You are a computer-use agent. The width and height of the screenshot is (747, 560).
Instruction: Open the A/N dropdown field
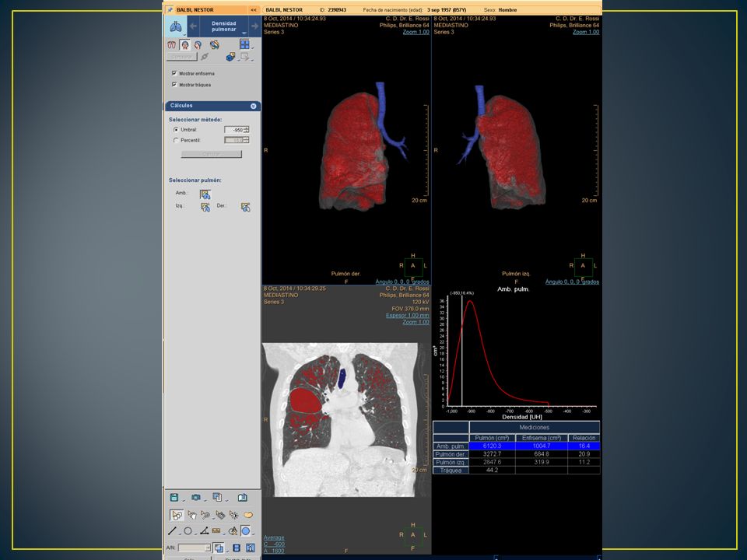point(194,548)
